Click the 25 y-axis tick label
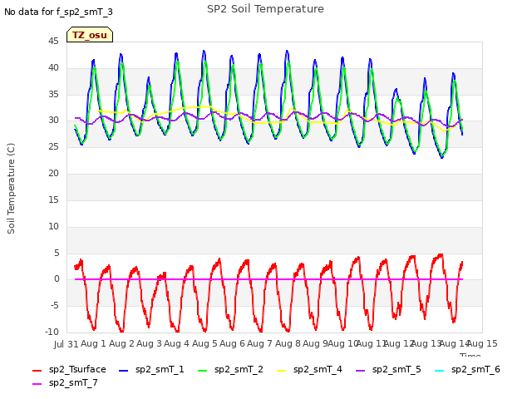The width and height of the screenshot is (532, 399). [x=53, y=147]
